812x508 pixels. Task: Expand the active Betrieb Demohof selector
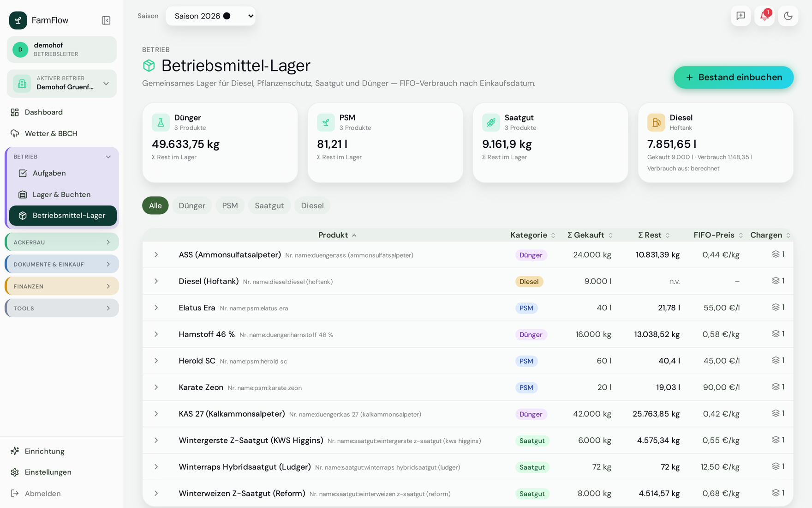62,84
